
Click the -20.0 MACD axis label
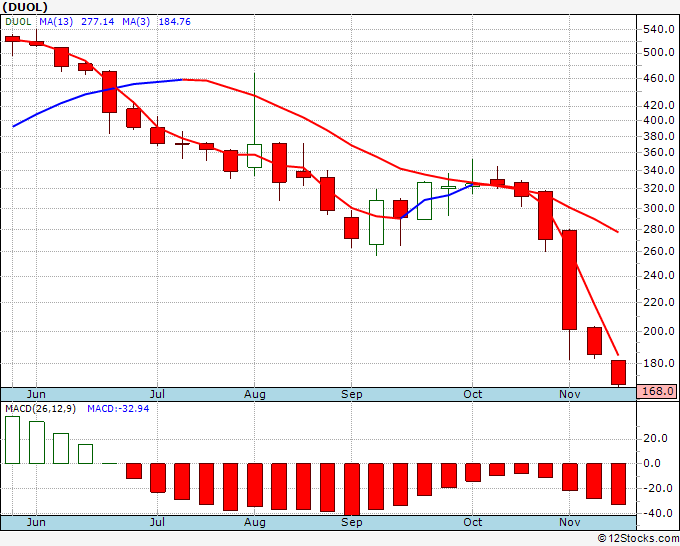pyautogui.click(x=656, y=488)
